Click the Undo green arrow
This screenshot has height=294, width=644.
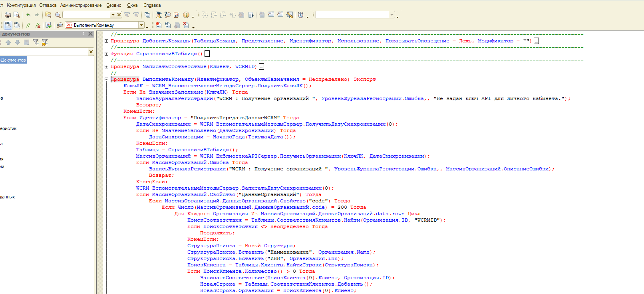tap(28, 15)
